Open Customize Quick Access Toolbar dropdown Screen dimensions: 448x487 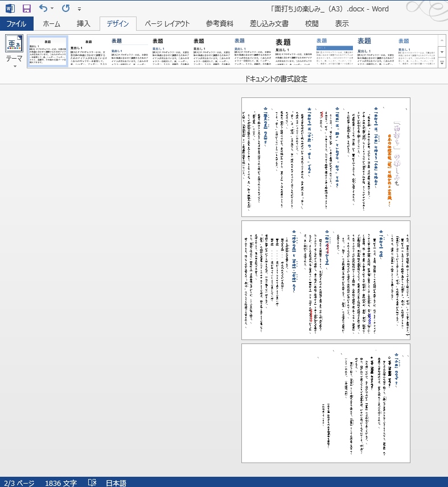(80, 9)
